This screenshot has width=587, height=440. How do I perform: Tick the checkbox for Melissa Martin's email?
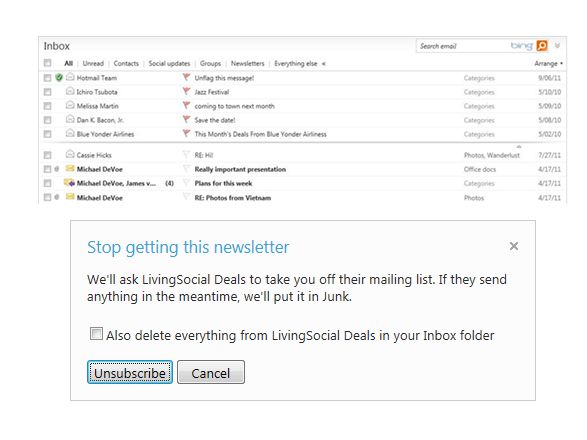pos(48,106)
